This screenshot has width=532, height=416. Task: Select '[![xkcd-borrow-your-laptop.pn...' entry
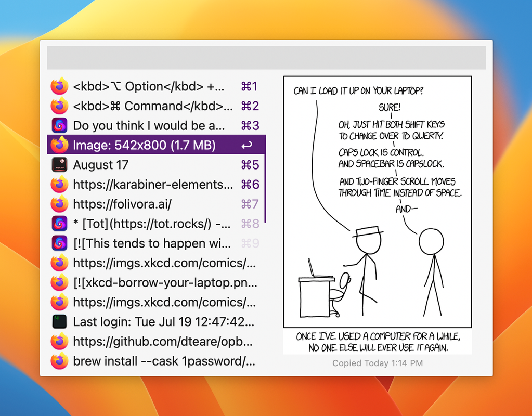pyautogui.click(x=157, y=282)
